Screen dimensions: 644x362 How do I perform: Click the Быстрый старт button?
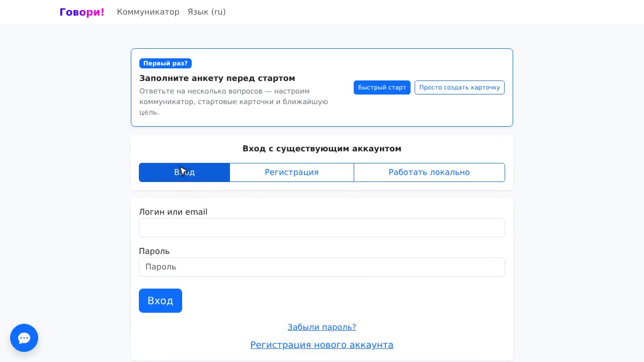382,87
